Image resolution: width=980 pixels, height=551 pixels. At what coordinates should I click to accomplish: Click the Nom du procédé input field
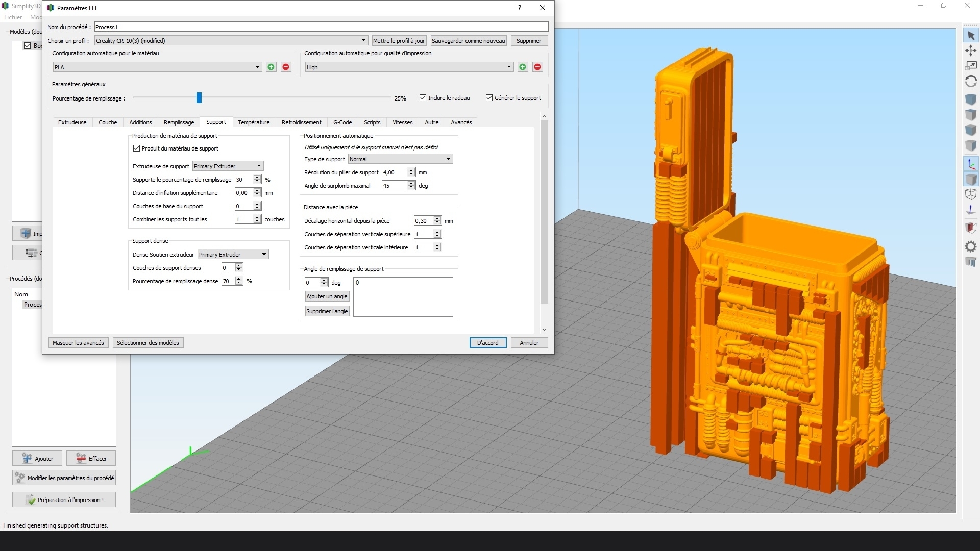click(321, 27)
